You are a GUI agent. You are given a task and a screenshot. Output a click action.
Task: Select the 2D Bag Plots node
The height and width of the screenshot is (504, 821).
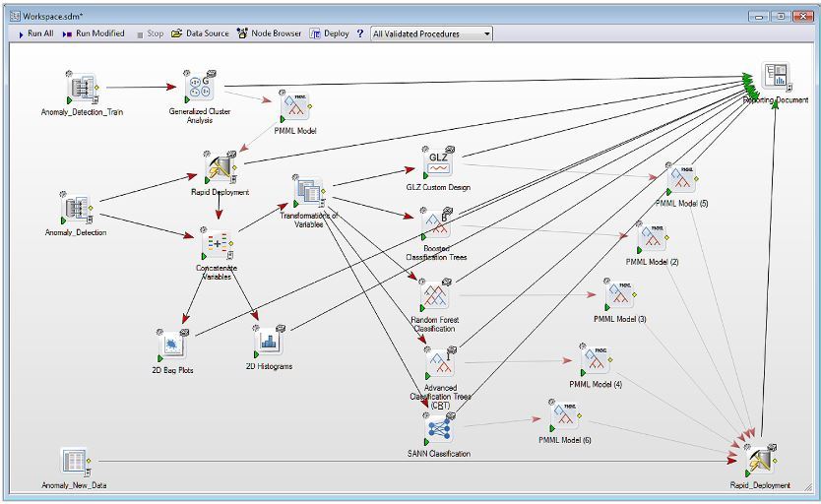coord(173,346)
